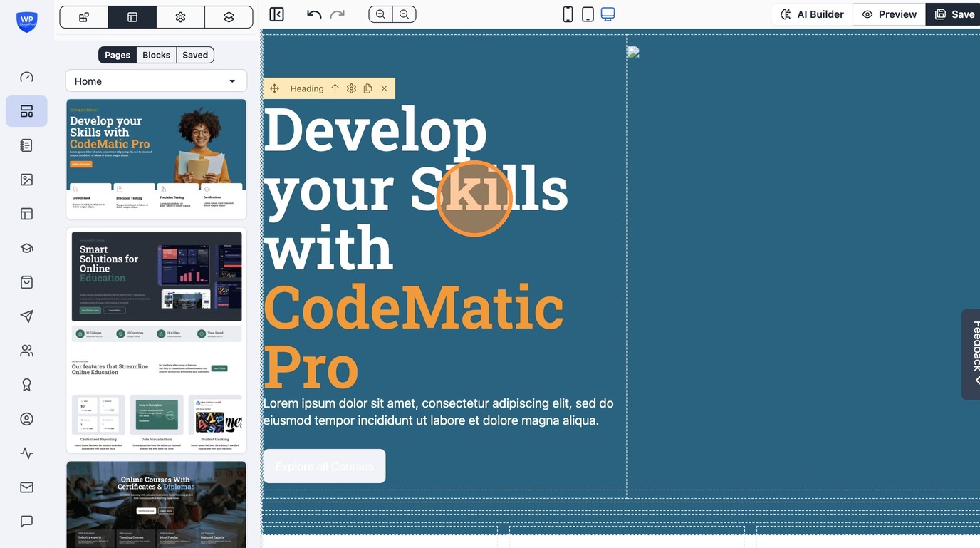
Task: Zoom out of the canvas
Action: click(404, 14)
